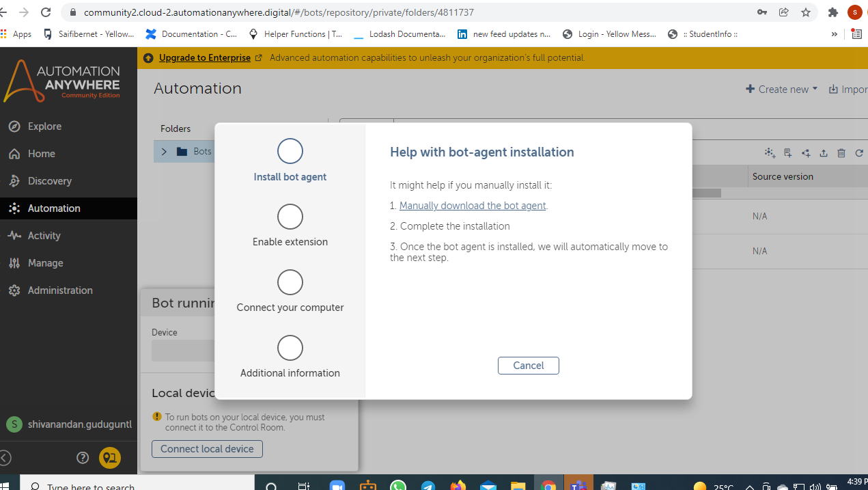Image resolution: width=868 pixels, height=490 pixels.
Task: Open the browser extensions puzzle icon
Action: point(832,12)
